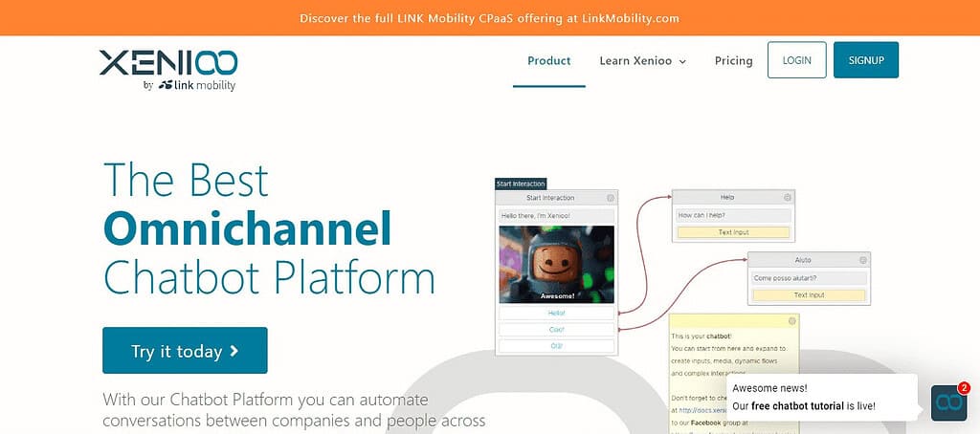The height and width of the screenshot is (434, 980).
Task: Click Text Input field in Aiuto node
Action: [810, 294]
